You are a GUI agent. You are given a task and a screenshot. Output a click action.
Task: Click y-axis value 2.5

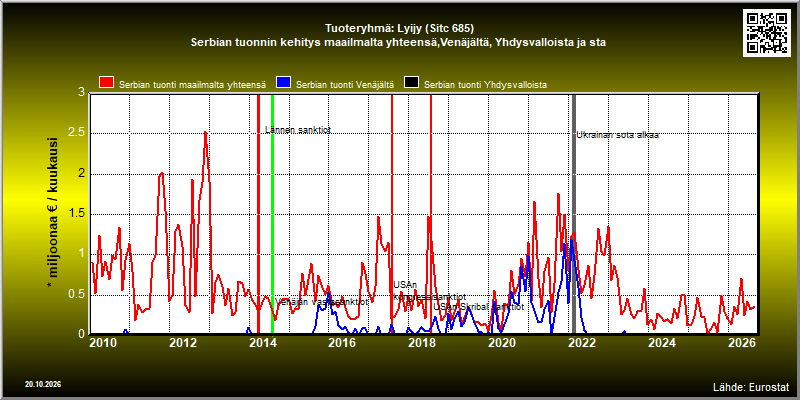[76, 133]
